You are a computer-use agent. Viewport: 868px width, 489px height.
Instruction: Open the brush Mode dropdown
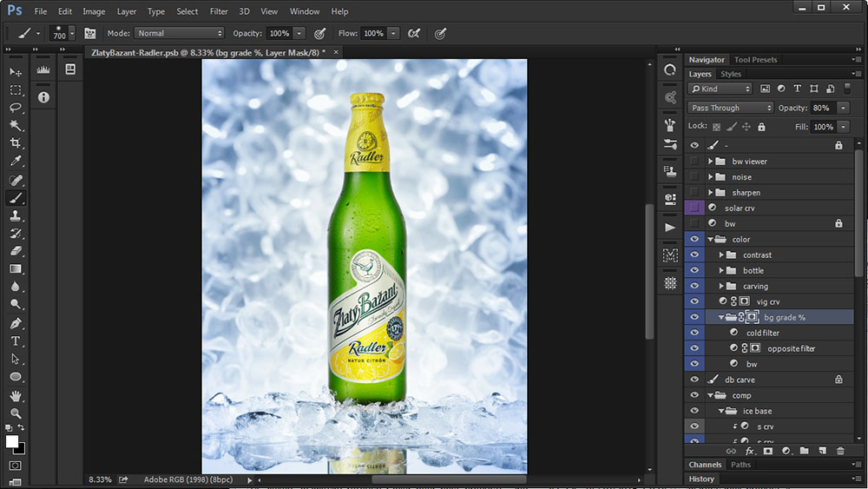coord(179,33)
